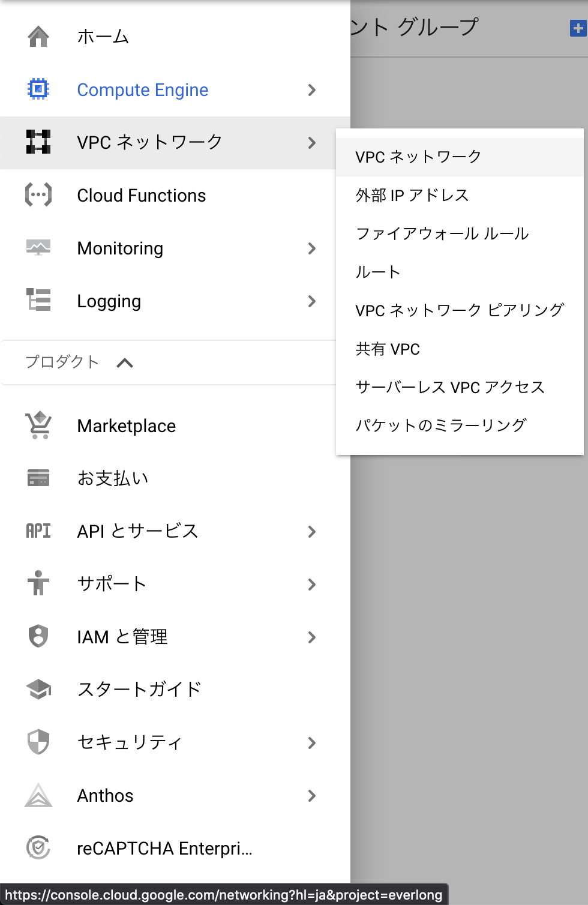
Task: Click the API icon
Action: tap(38, 531)
